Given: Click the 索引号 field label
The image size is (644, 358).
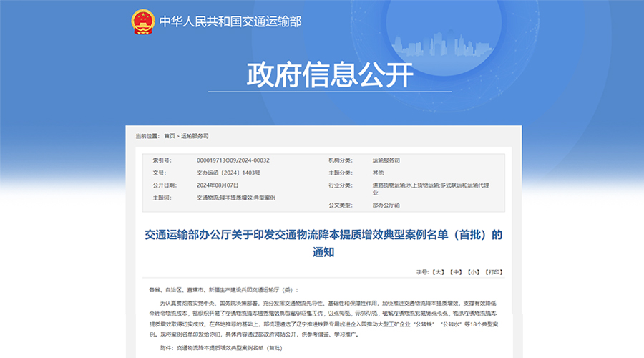Looking at the screenshot, I should 162,160.
